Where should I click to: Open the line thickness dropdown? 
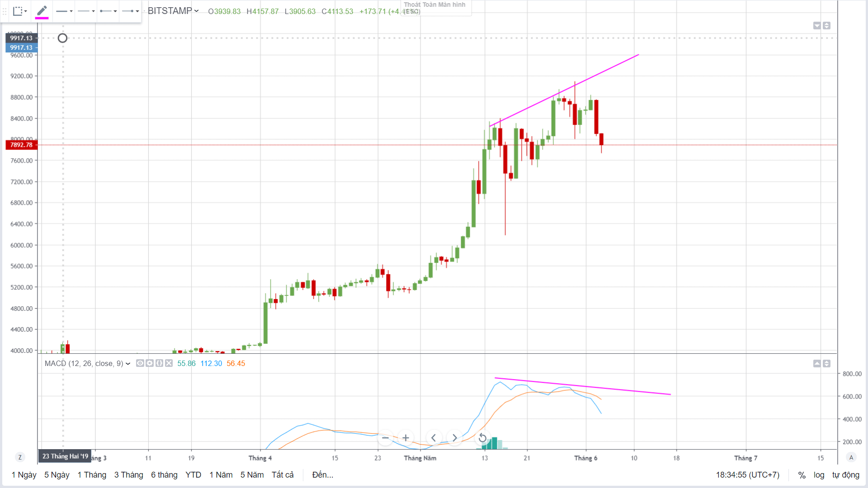pos(64,11)
